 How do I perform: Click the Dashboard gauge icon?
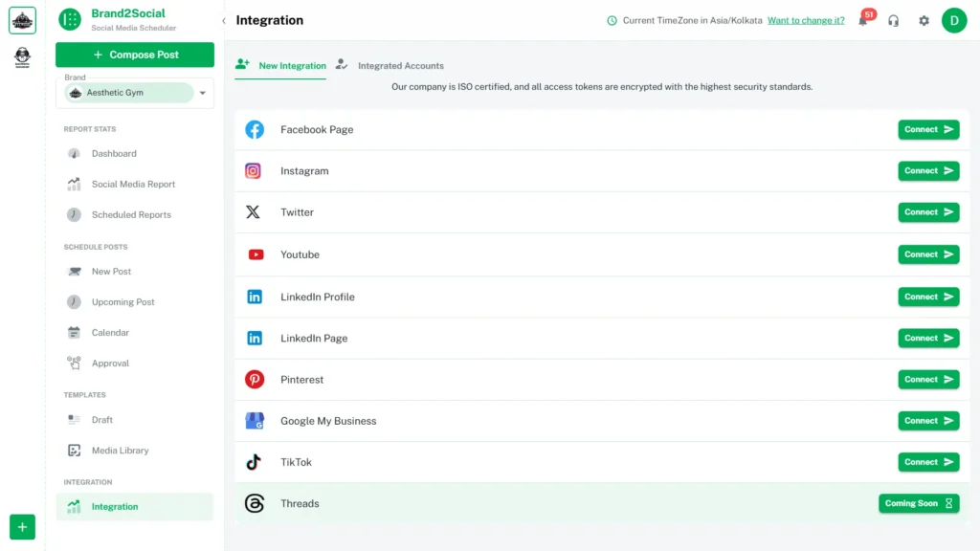coord(74,154)
